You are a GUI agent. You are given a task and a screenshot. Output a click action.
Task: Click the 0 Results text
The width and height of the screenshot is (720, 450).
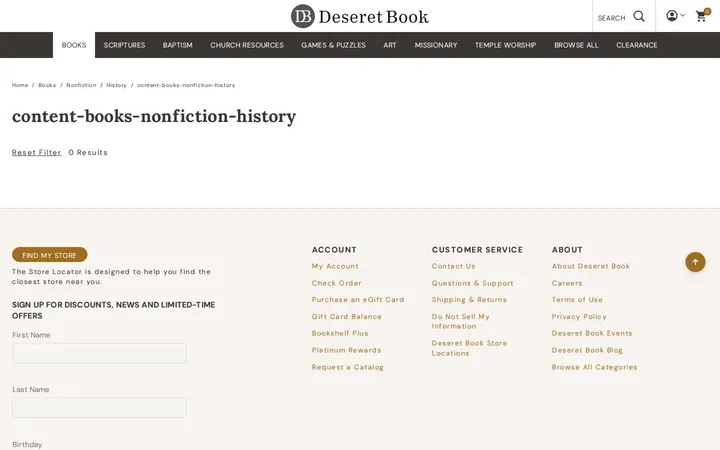click(88, 152)
